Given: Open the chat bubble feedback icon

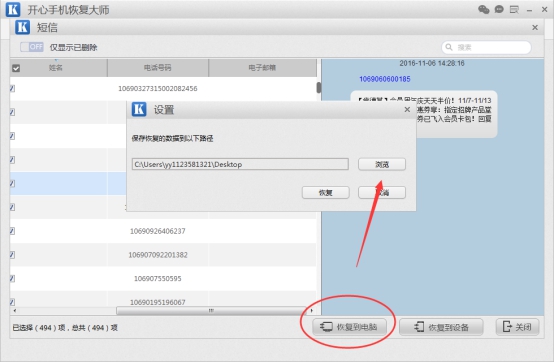Looking at the screenshot, I should coord(499,10).
